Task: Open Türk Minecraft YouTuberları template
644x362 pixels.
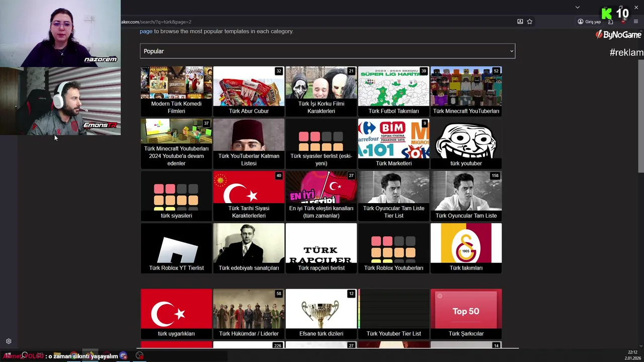Action: coord(466,92)
